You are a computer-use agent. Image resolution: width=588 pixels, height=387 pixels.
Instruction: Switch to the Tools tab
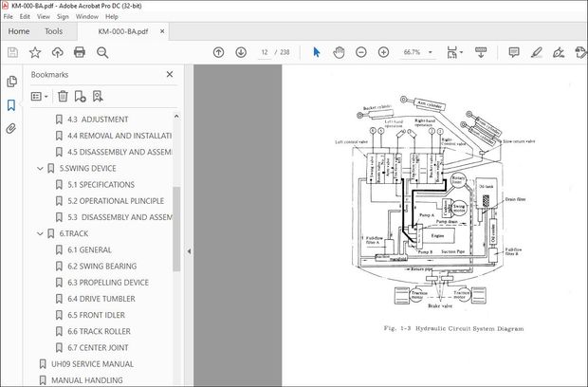point(54,31)
